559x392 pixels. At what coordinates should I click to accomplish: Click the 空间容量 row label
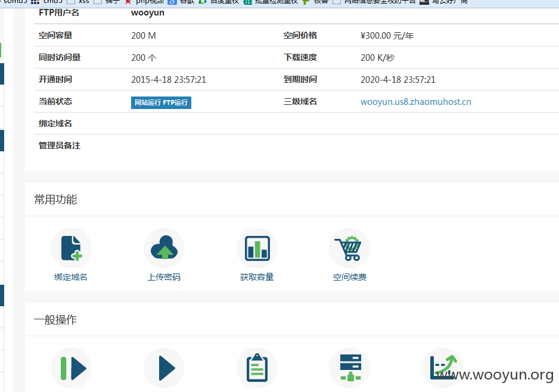pyautogui.click(x=55, y=35)
